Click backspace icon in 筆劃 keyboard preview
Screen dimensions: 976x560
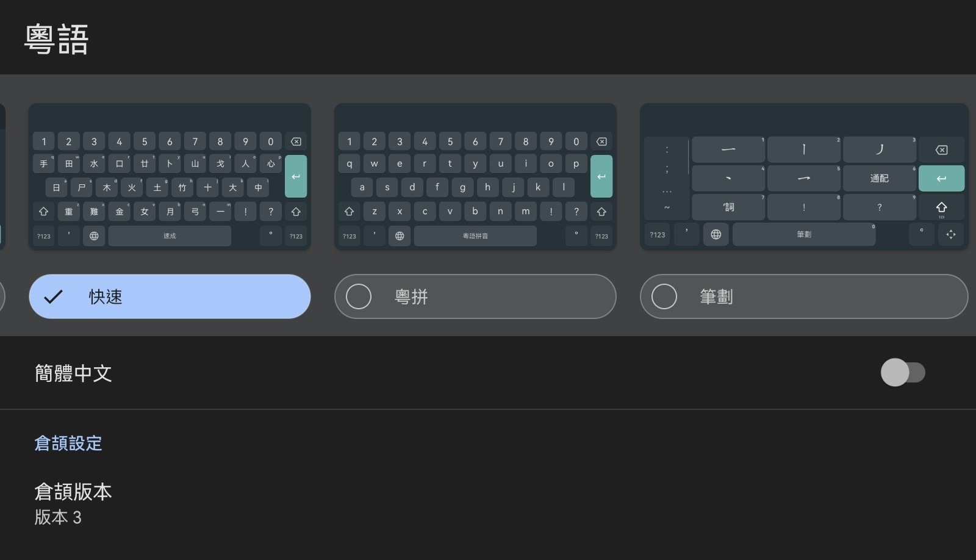point(941,149)
